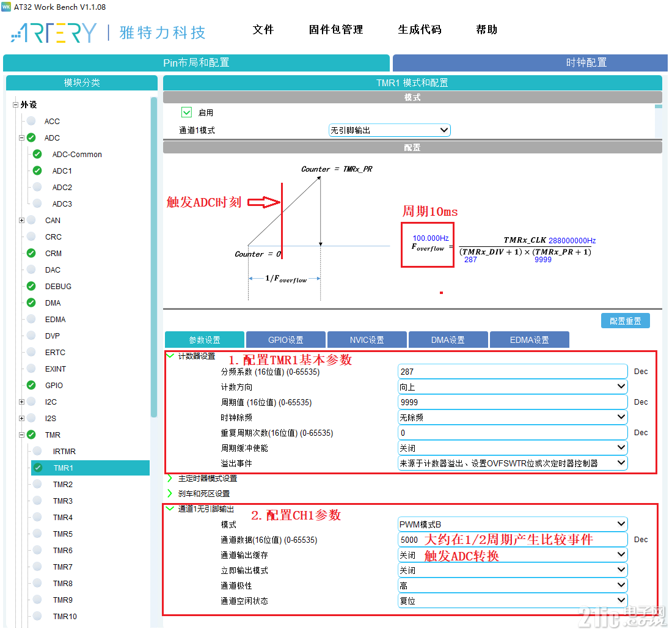This screenshot has height=632, width=672.
Task: Click the TMR green check circle
Action: (x=31, y=435)
